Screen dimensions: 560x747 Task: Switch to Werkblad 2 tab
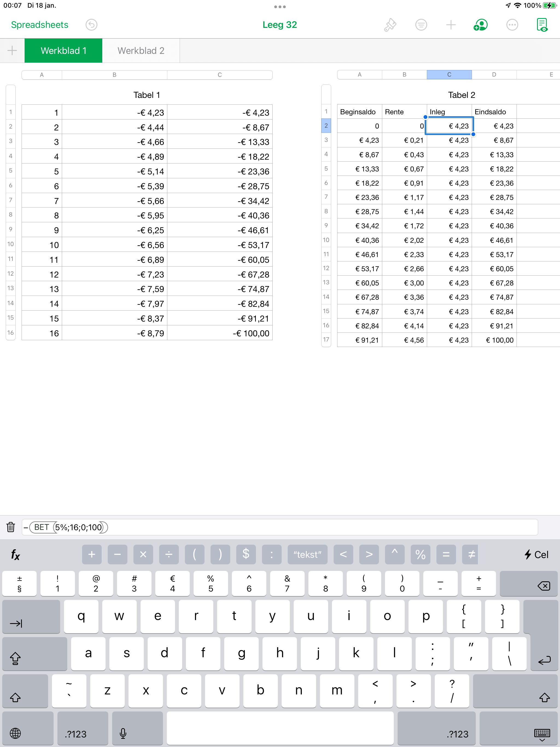click(x=141, y=51)
